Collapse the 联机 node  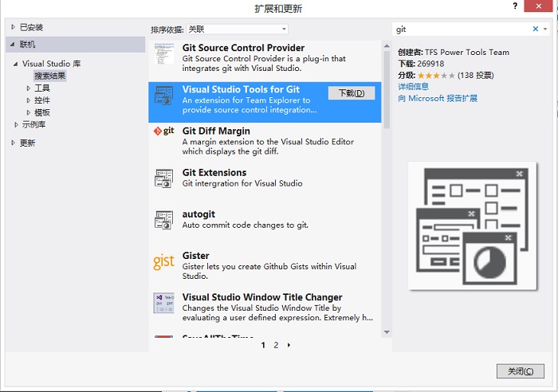click(13, 45)
